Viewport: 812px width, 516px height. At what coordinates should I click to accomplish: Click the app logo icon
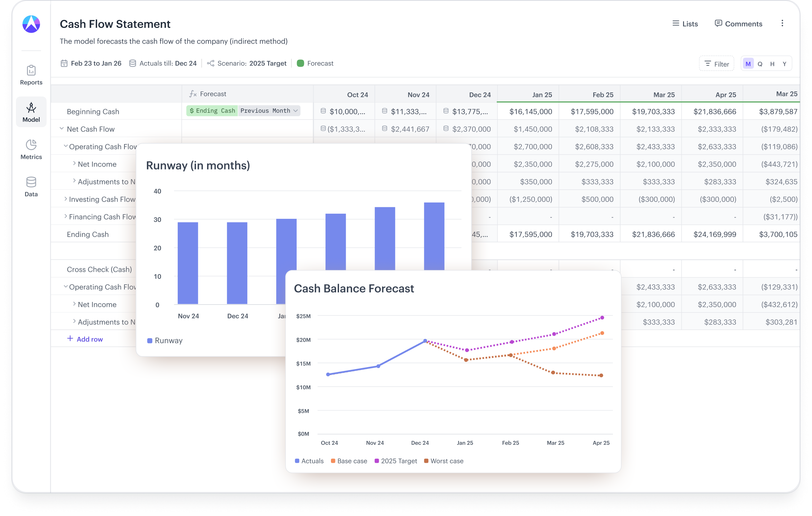click(31, 24)
